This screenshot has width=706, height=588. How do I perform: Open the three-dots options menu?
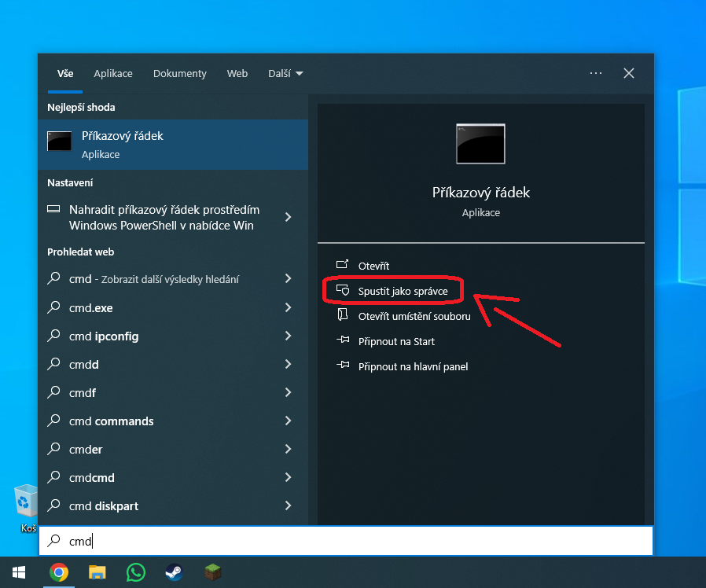click(595, 73)
